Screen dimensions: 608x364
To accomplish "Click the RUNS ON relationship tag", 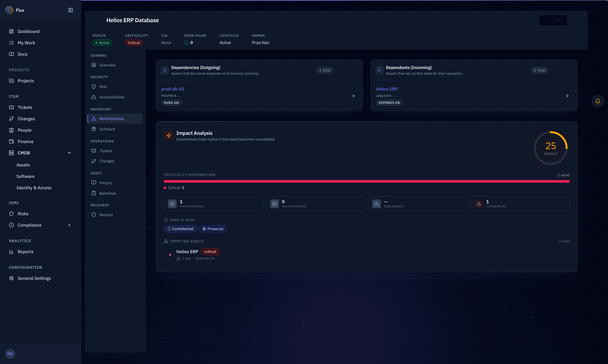I will [171, 103].
